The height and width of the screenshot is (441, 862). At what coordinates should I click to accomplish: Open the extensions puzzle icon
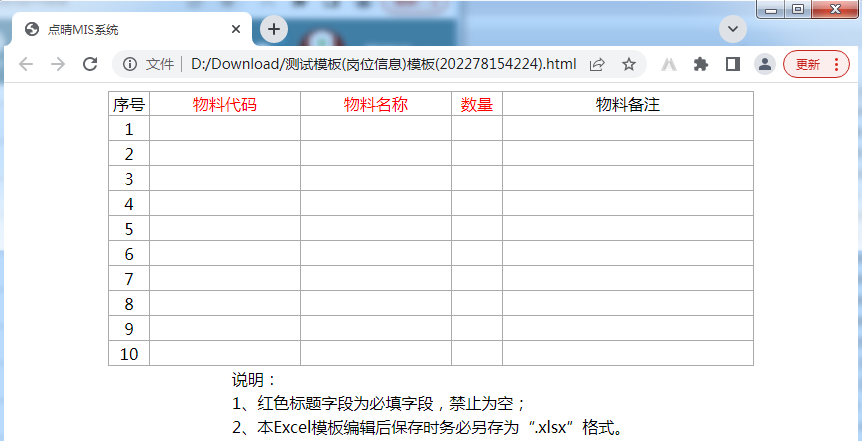coord(700,64)
